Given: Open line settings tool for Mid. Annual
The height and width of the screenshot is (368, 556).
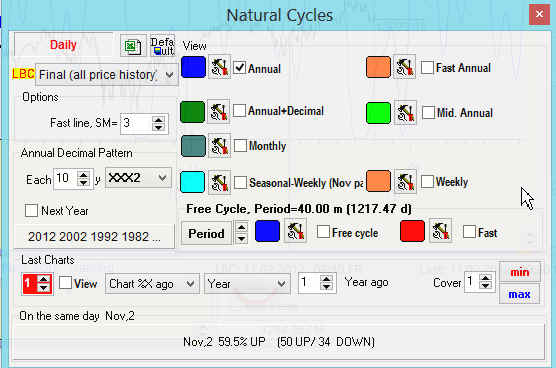Looking at the screenshot, I should point(405,113).
